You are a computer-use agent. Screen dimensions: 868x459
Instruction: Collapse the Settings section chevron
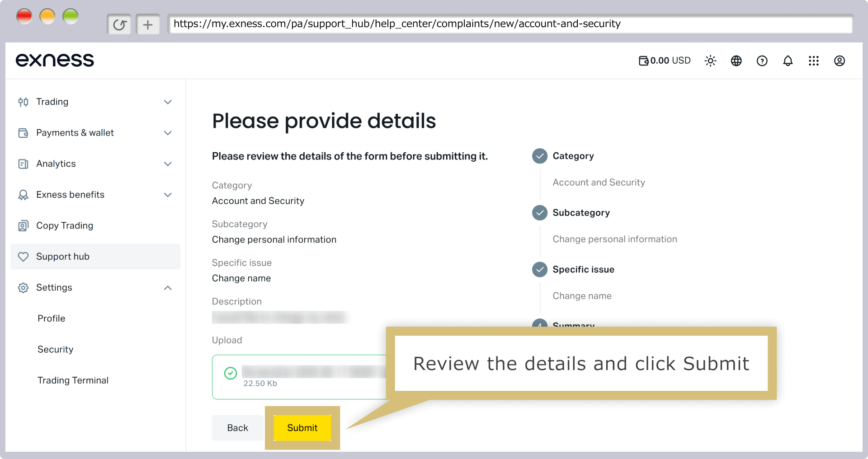coord(168,288)
